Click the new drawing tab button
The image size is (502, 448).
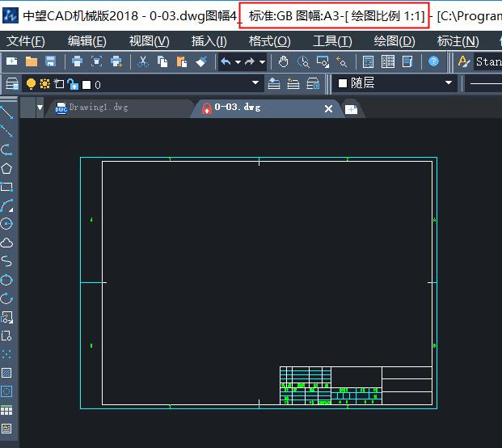(x=351, y=108)
